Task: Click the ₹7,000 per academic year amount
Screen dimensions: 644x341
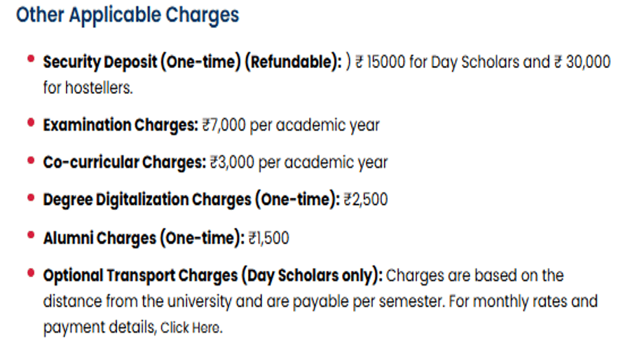Action: tap(290, 126)
